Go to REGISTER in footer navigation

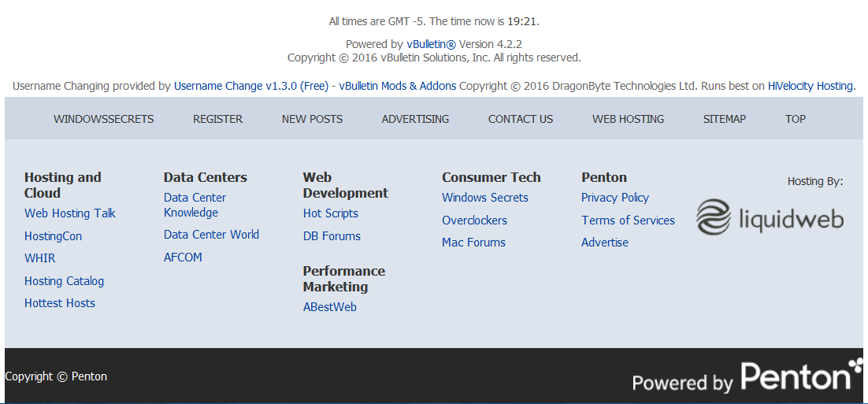[x=217, y=119]
